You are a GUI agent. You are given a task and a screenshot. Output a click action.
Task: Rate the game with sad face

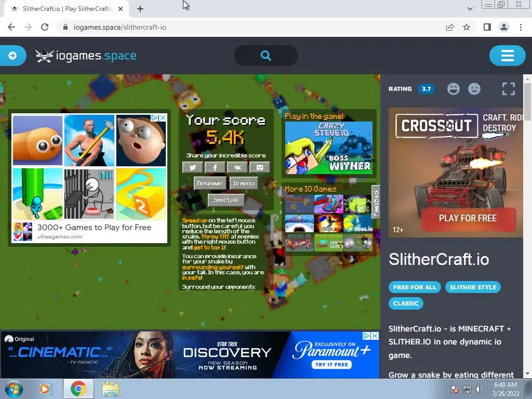pos(474,89)
